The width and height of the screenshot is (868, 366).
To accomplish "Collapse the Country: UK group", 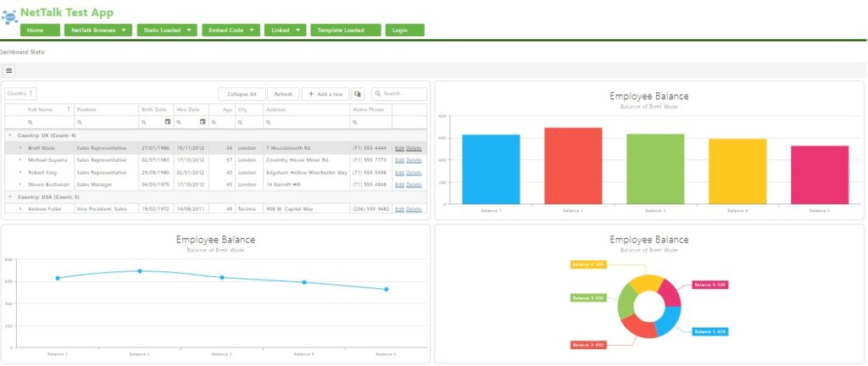I will pos(10,136).
